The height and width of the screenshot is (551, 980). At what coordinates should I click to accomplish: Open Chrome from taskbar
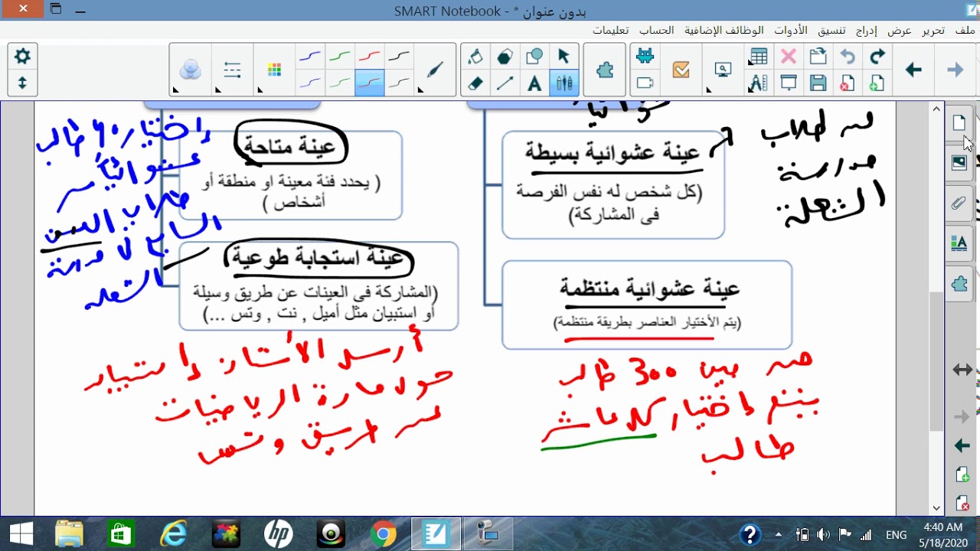(384, 534)
